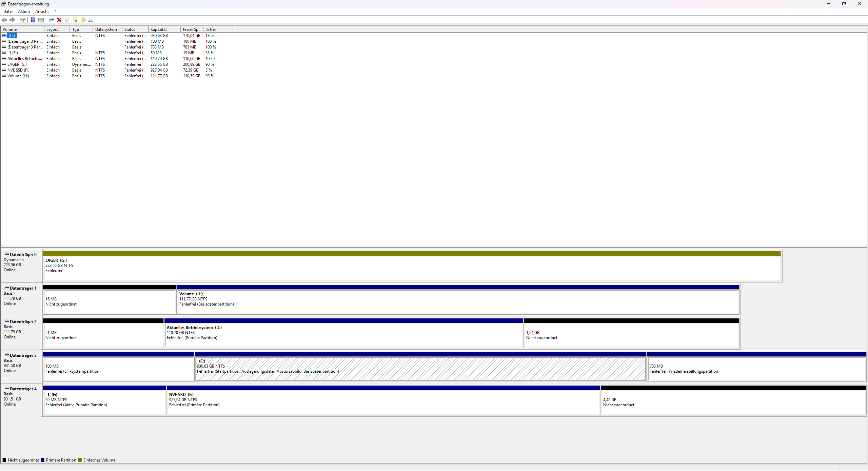Click the settings checklist toolbar icon
The width and height of the screenshot is (868, 471).
point(91,20)
